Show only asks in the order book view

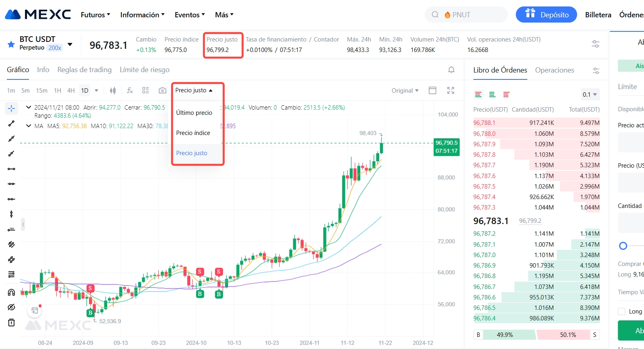tap(506, 94)
